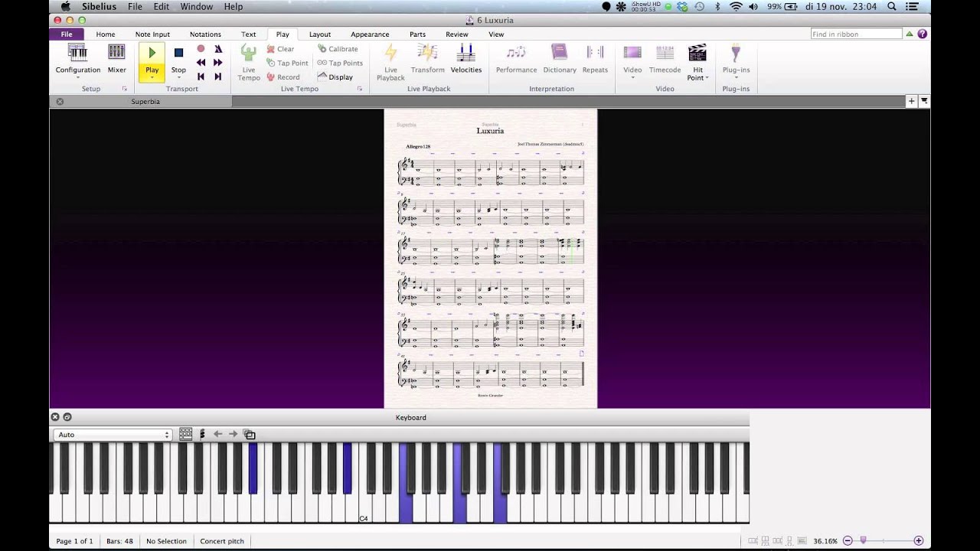Image resolution: width=980 pixels, height=551 pixels.
Task: Open the Transform live playback tool
Action: tap(427, 59)
